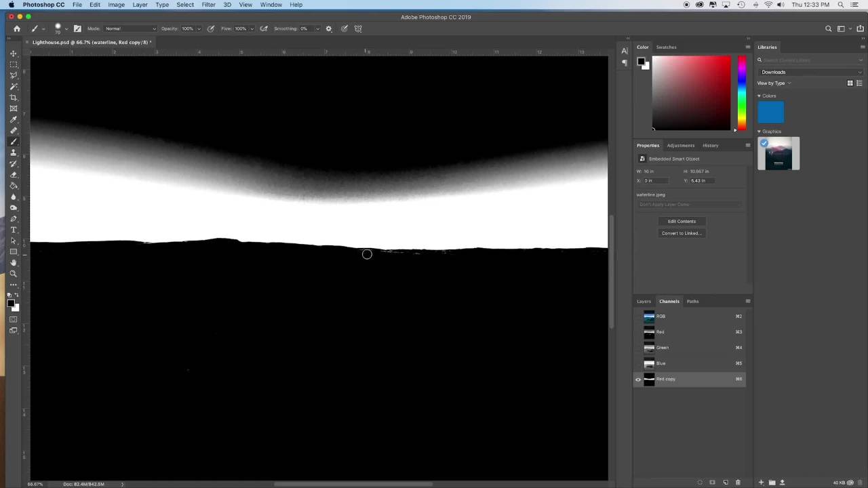This screenshot has width=868, height=488.
Task: Open the Downloads library dropdown
Action: point(810,72)
